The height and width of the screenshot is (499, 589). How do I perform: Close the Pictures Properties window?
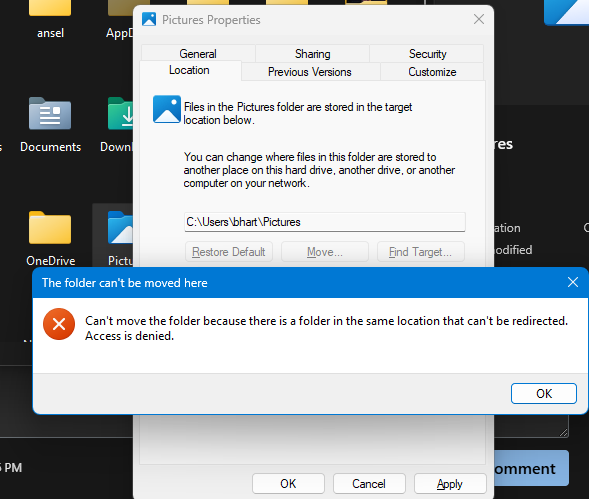(479, 19)
